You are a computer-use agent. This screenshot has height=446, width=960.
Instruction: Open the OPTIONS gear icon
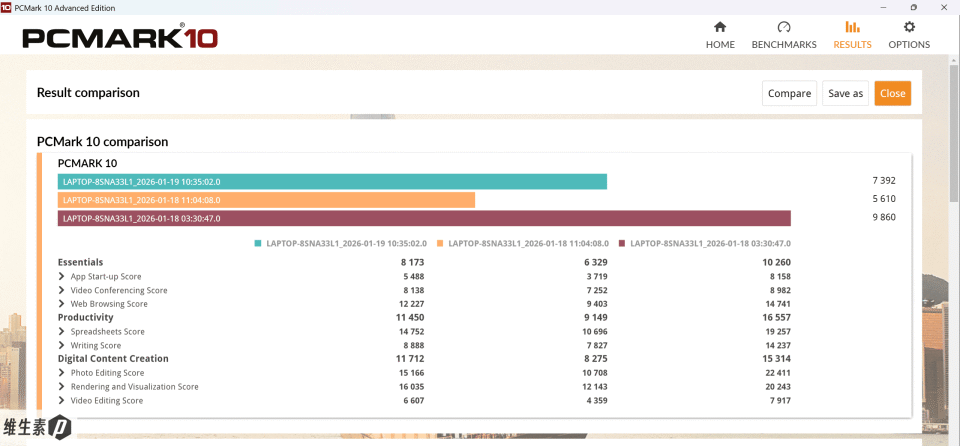[909, 27]
